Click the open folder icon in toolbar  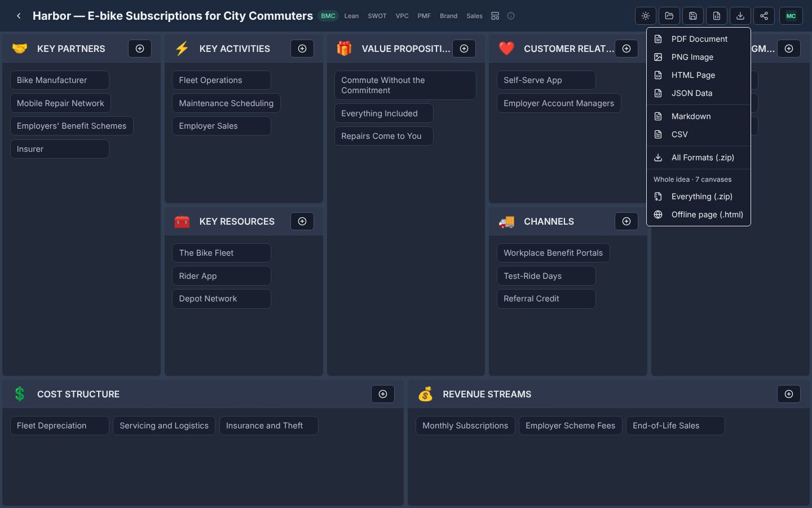669,16
